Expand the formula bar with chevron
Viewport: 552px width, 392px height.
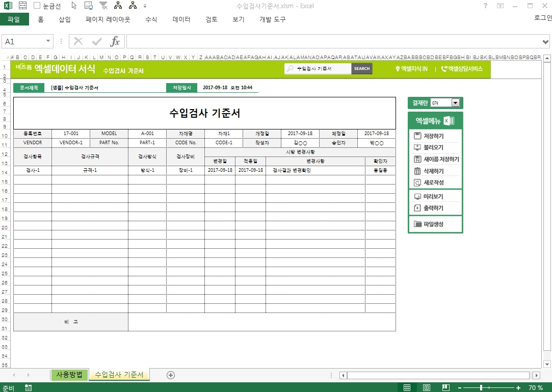click(546, 42)
